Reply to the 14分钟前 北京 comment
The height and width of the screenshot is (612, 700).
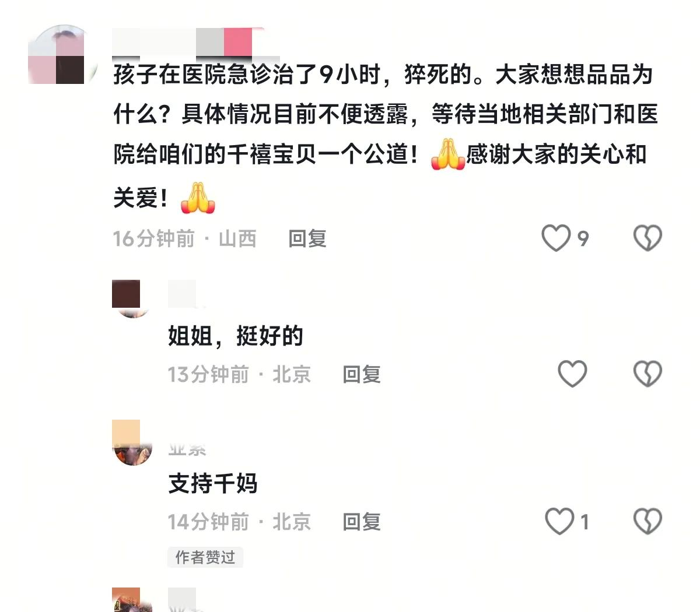click(x=362, y=522)
